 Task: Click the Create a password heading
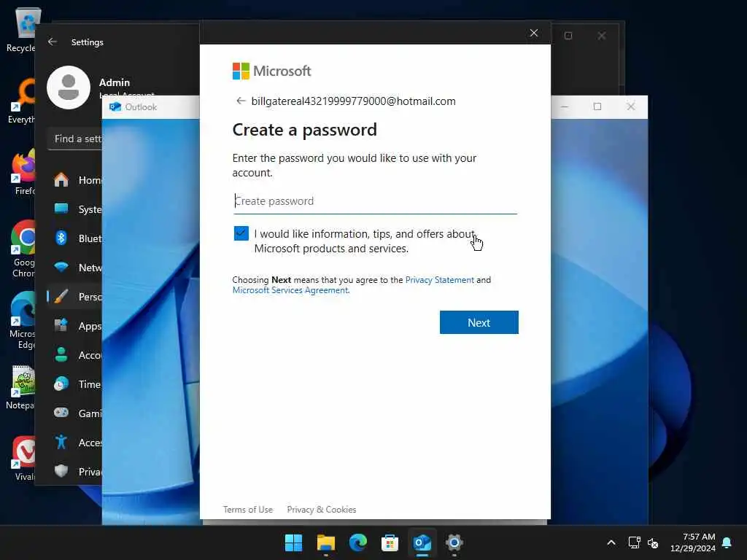(304, 130)
